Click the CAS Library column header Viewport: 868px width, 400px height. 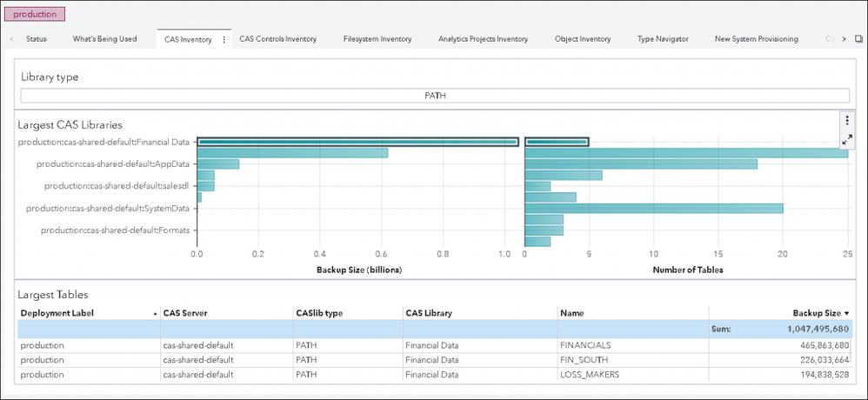(x=428, y=313)
